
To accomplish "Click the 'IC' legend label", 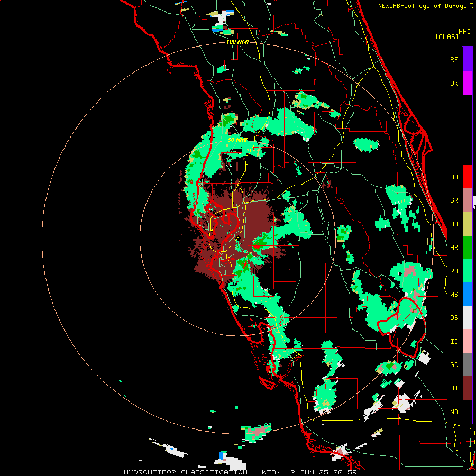I will [x=454, y=342].
